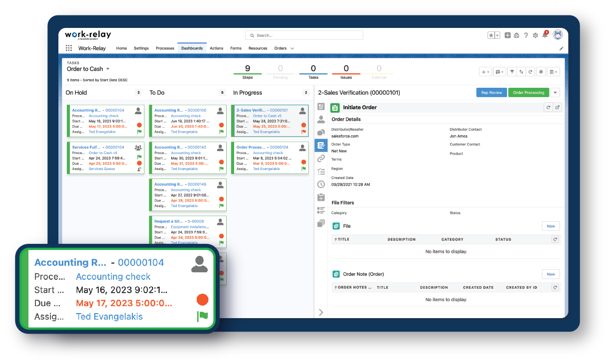Refresh the File table

pyautogui.click(x=555, y=239)
